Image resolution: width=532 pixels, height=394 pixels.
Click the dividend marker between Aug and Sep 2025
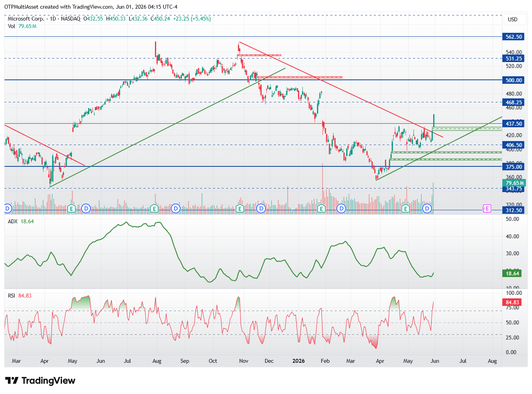click(176, 208)
